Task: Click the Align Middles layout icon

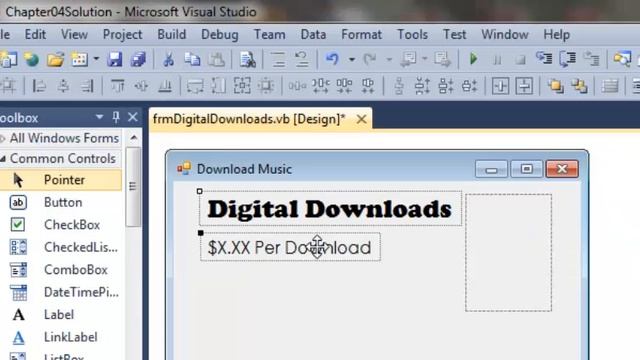Action: [141, 86]
